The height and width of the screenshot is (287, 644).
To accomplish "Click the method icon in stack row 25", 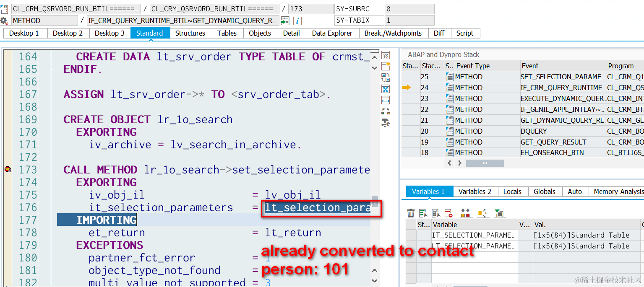I will click(449, 77).
